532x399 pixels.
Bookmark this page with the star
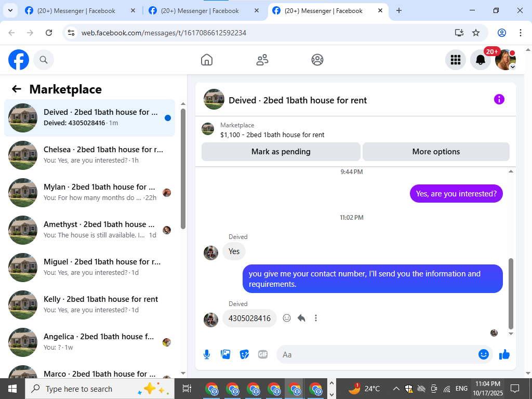pyautogui.click(x=476, y=33)
